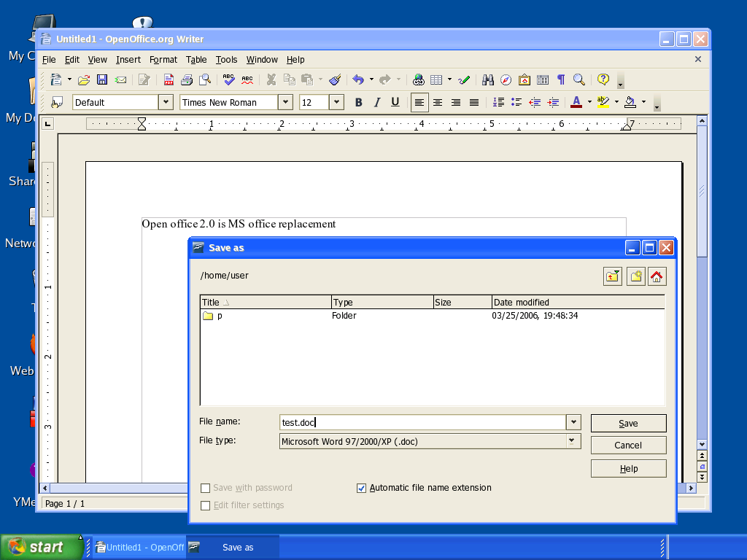
Task: Expand the font size 12 dropdown
Action: 336,102
